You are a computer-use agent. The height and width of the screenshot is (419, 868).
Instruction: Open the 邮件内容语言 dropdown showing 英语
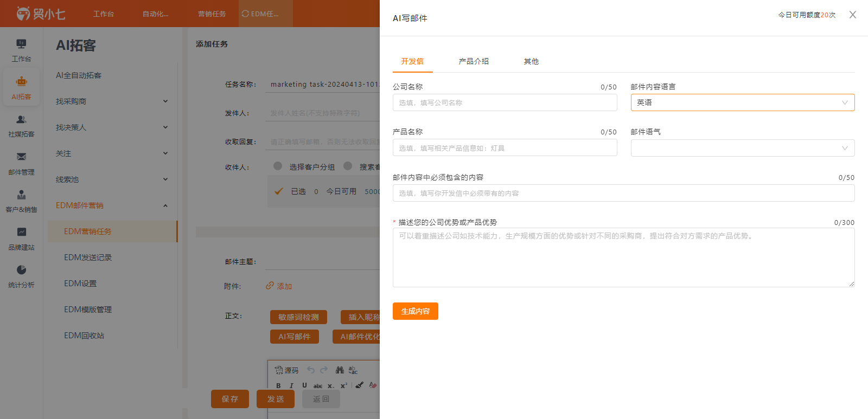[743, 102]
